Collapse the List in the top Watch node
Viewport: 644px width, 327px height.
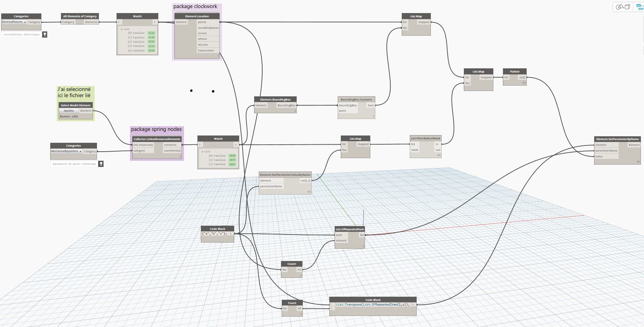(x=122, y=29)
